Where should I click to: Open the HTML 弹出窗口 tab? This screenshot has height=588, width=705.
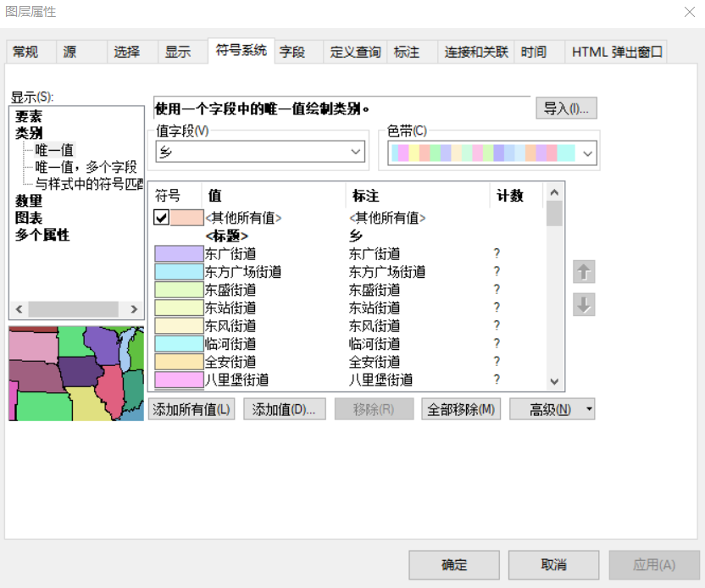(616, 53)
